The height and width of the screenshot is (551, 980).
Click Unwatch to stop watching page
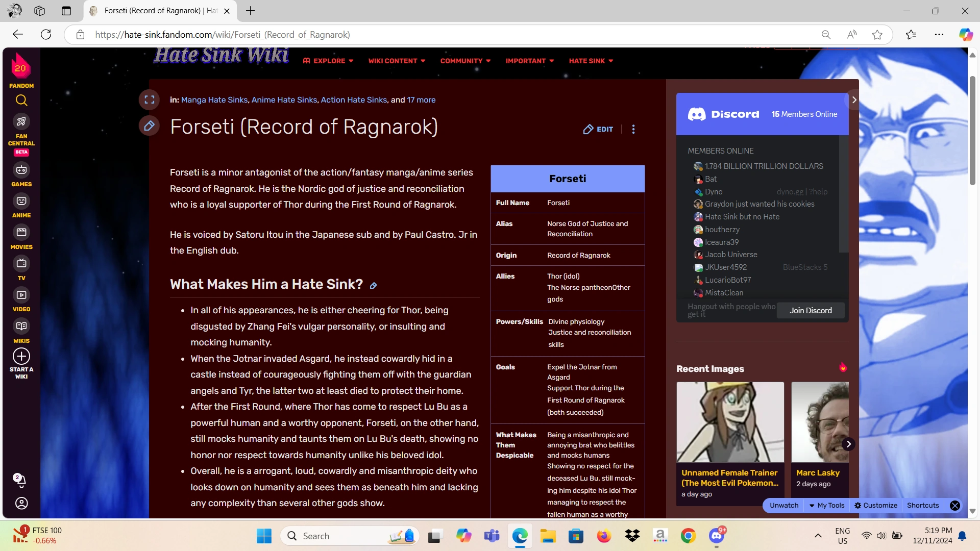click(x=783, y=506)
